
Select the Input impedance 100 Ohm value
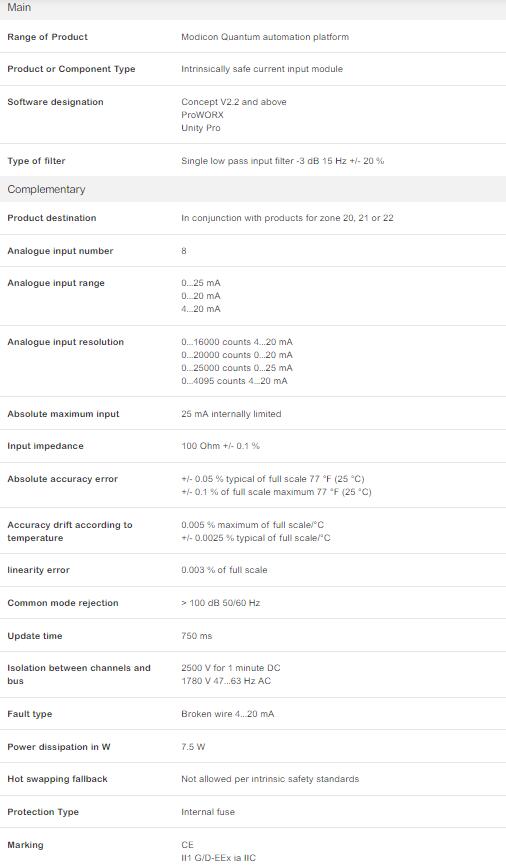pyautogui.click(x=220, y=446)
